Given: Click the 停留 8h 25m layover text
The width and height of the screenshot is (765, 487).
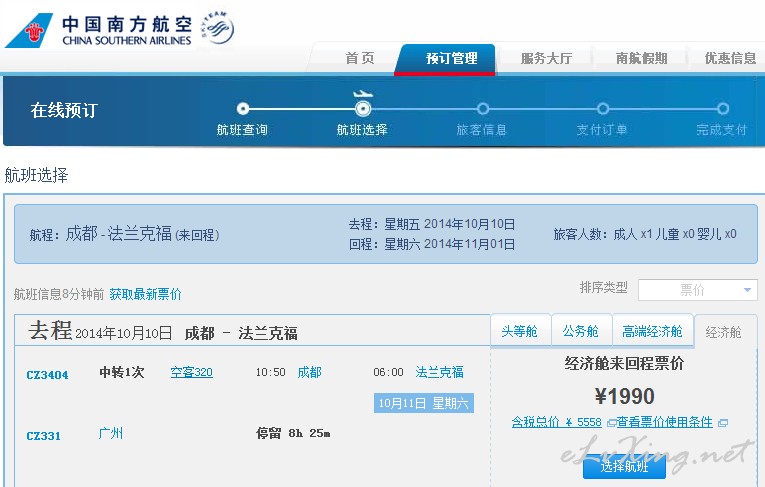Looking at the screenshot, I should pos(293,433).
